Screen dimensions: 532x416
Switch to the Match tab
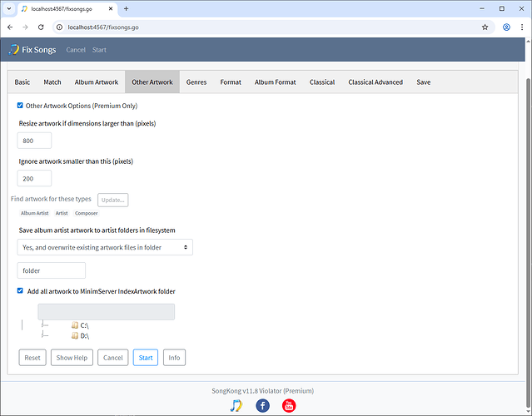tap(52, 82)
